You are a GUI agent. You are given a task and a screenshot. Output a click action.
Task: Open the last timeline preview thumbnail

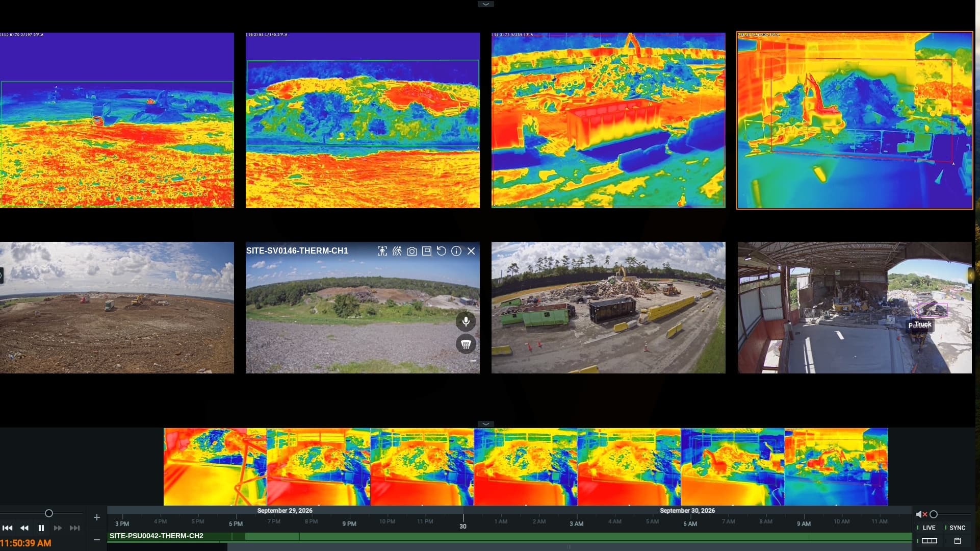point(836,467)
